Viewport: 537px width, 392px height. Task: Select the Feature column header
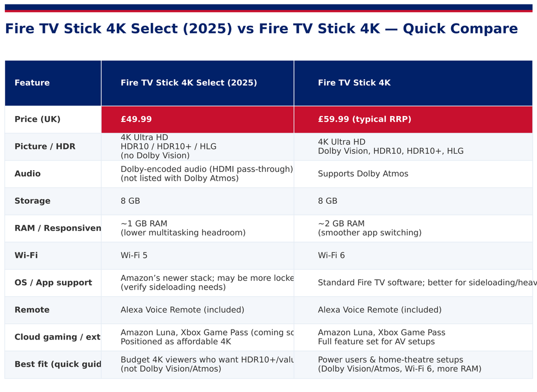[x=32, y=83]
